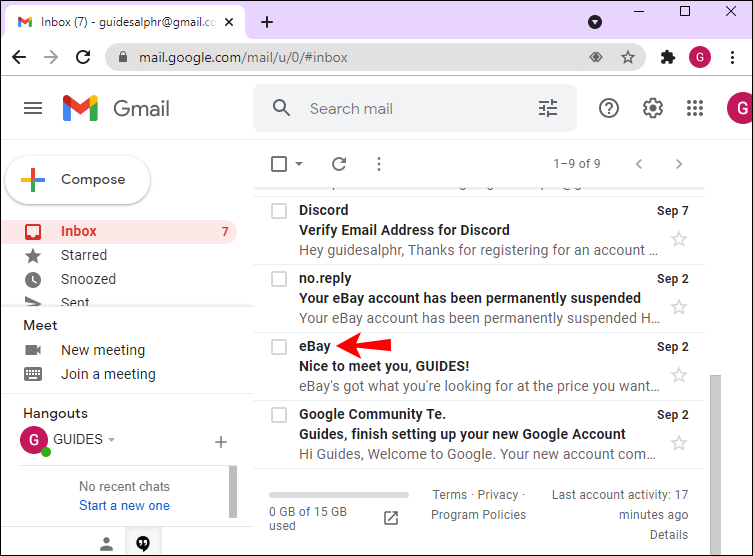Open the GUIDES Hangouts status dropdown
The height and width of the screenshot is (556, 753).
click(111, 439)
